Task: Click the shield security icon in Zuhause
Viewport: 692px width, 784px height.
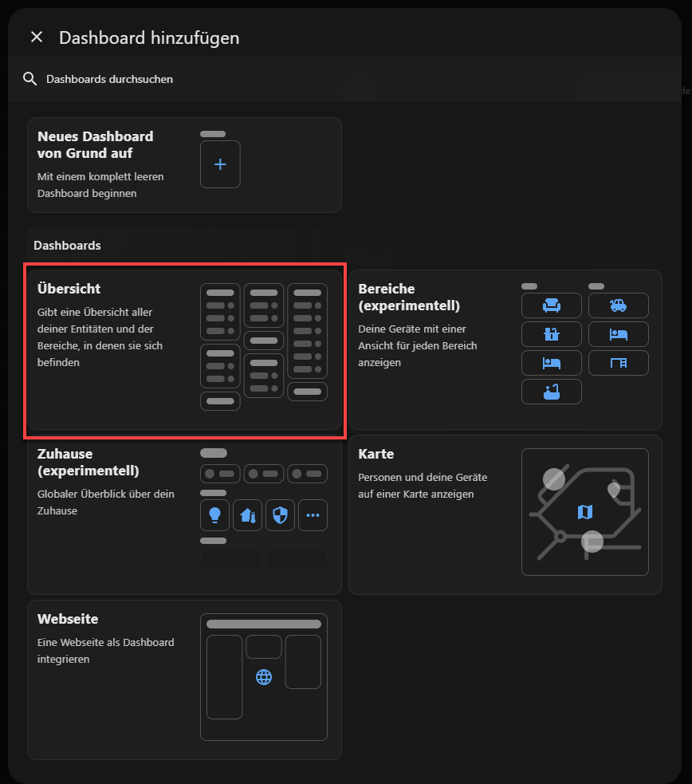Action: tap(280, 516)
